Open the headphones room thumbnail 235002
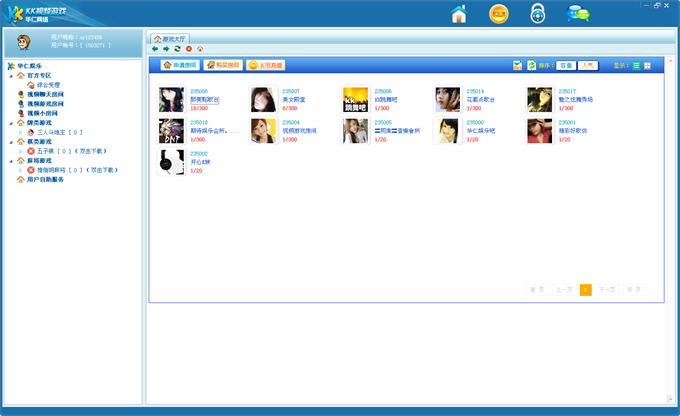Viewport: 680px width, 416px height. coord(171,162)
